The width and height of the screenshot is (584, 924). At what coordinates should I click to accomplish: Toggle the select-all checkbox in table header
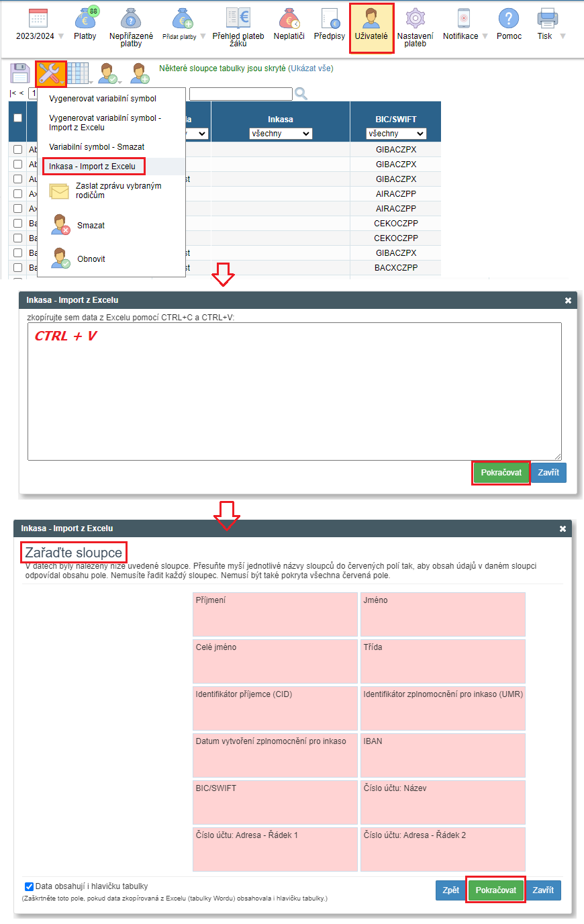point(18,118)
